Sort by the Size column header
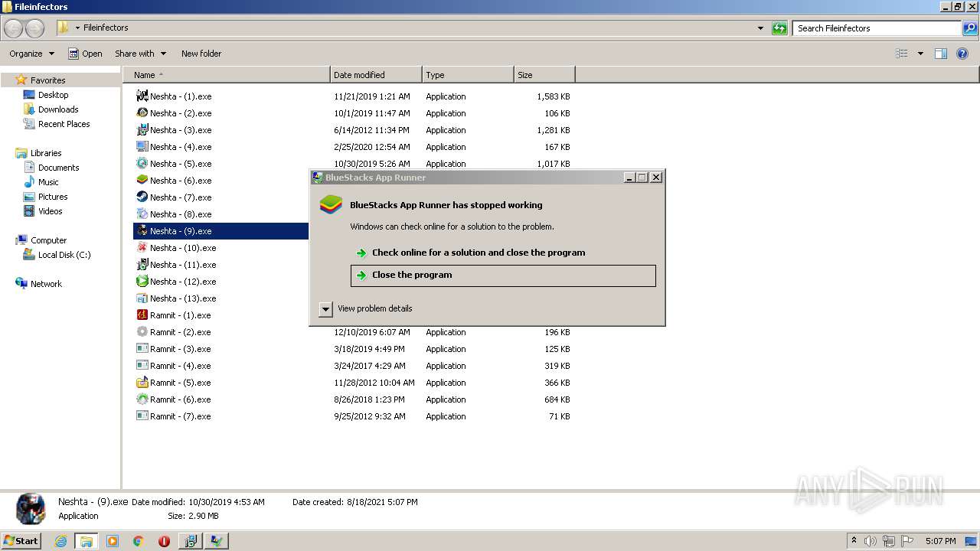 544,75
